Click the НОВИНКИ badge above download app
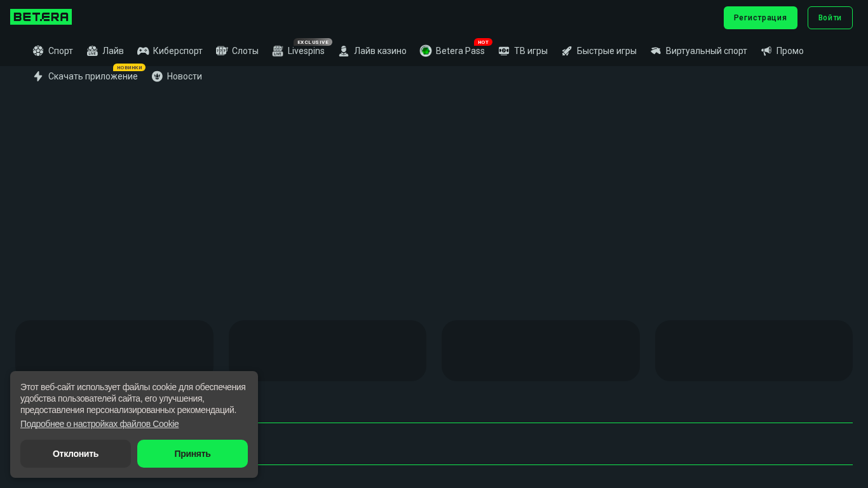Image resolution: width=868 pixels, height=488 pixels. click(x=130, y=67)
